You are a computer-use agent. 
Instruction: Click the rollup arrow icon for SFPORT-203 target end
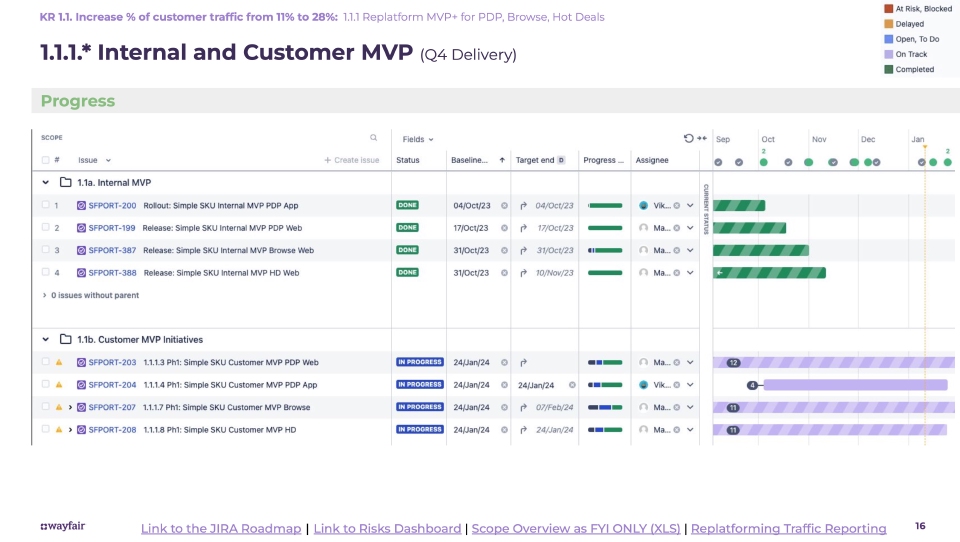pyautogui.click(x=523, y=363)
